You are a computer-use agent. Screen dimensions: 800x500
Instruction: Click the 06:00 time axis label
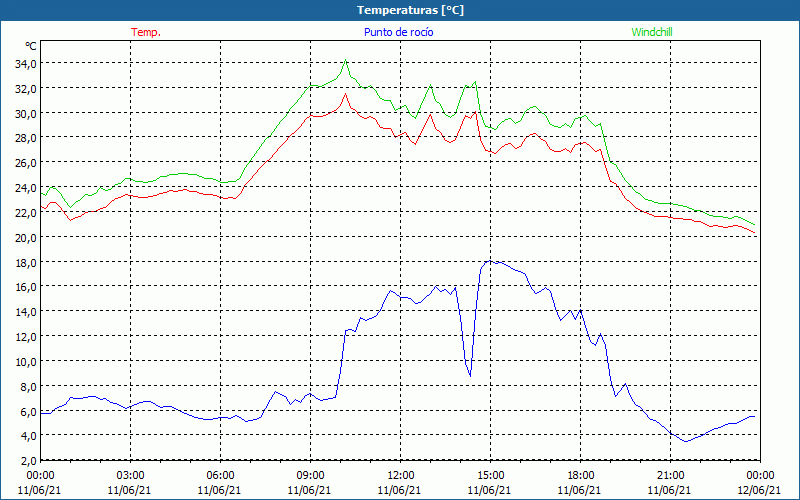click(220, 475)
